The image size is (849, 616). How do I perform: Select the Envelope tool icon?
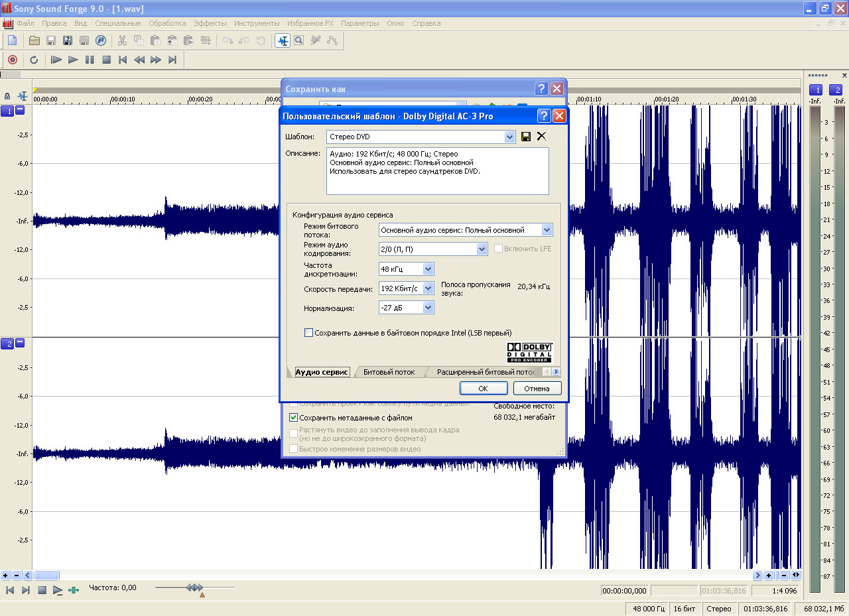332,40
